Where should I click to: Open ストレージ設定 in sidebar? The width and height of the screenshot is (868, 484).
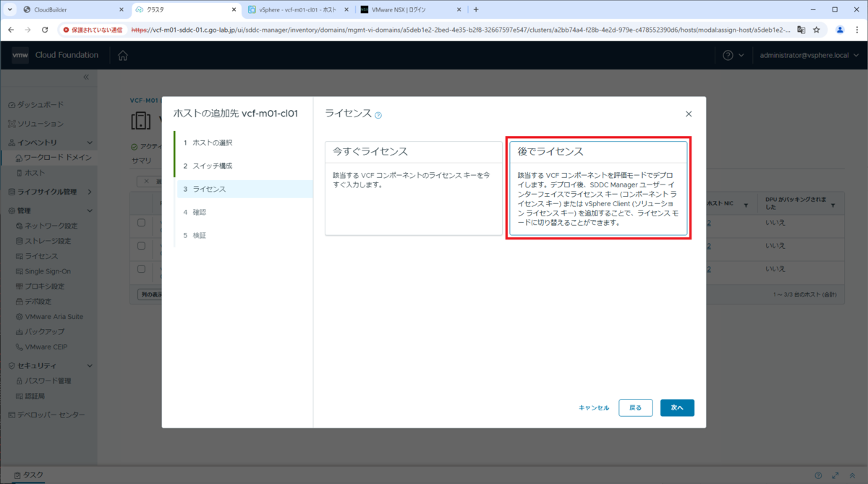[48, 241]
